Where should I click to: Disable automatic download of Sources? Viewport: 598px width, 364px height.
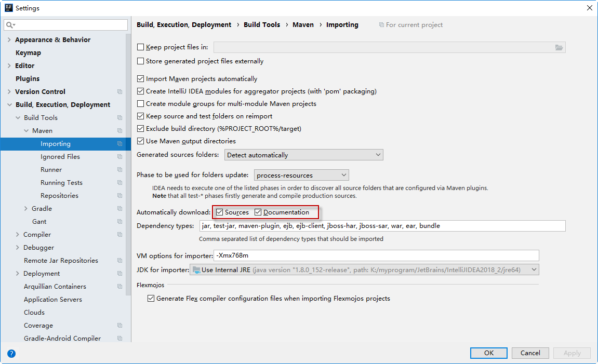pos(220,212)
